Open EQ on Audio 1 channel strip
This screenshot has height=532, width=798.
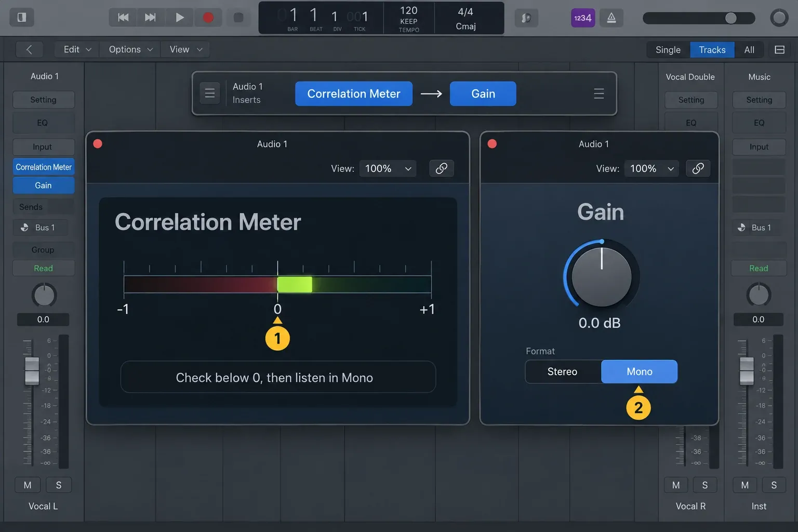tap(43, 123)
